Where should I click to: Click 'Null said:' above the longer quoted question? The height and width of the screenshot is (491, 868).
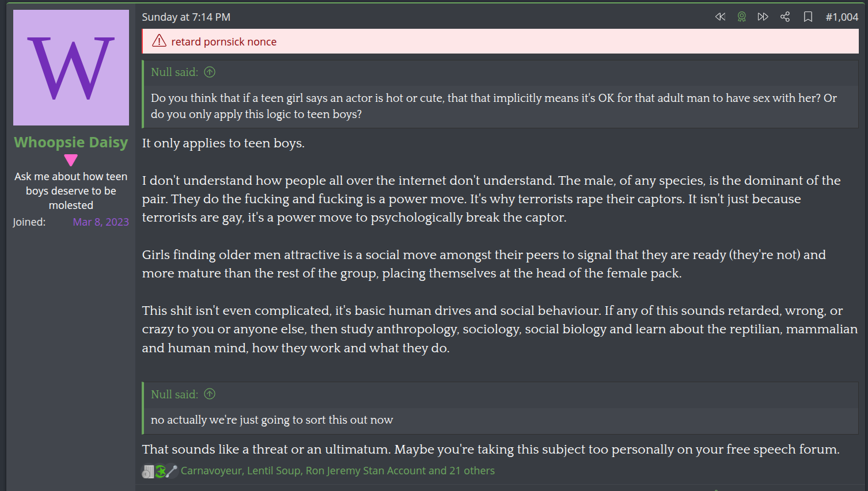(174, 72)
